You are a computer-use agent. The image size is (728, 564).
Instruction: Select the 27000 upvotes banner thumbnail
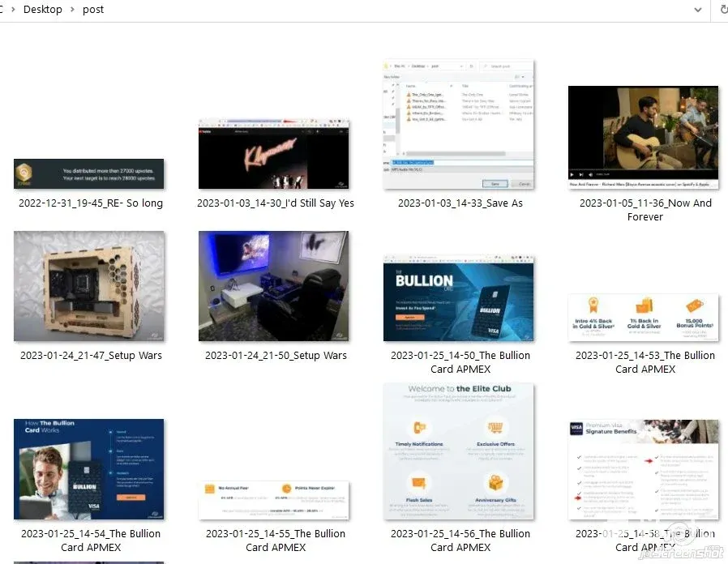tap(88, 174)
